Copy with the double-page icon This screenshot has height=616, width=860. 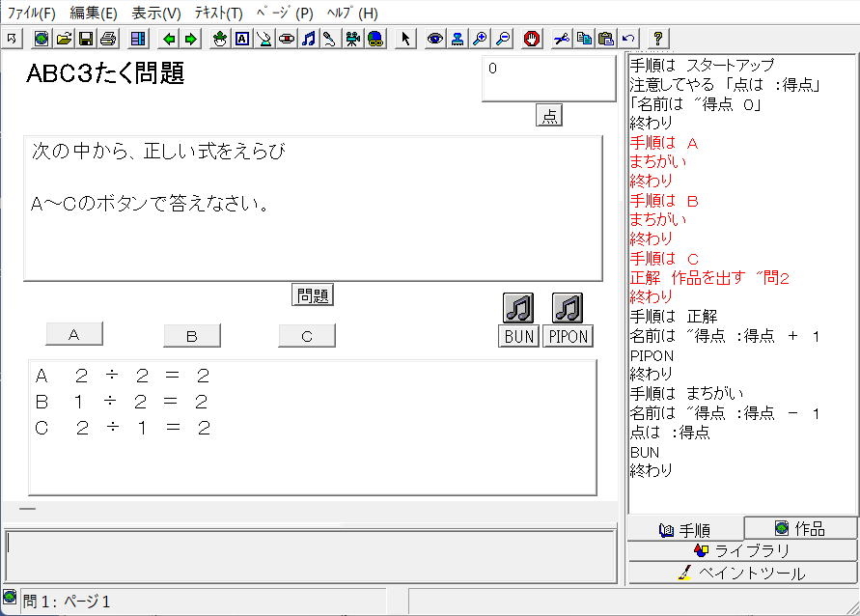coord(584,39)
